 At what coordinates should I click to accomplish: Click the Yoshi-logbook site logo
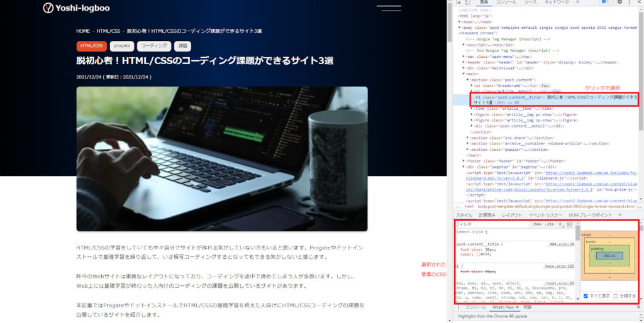75,8
